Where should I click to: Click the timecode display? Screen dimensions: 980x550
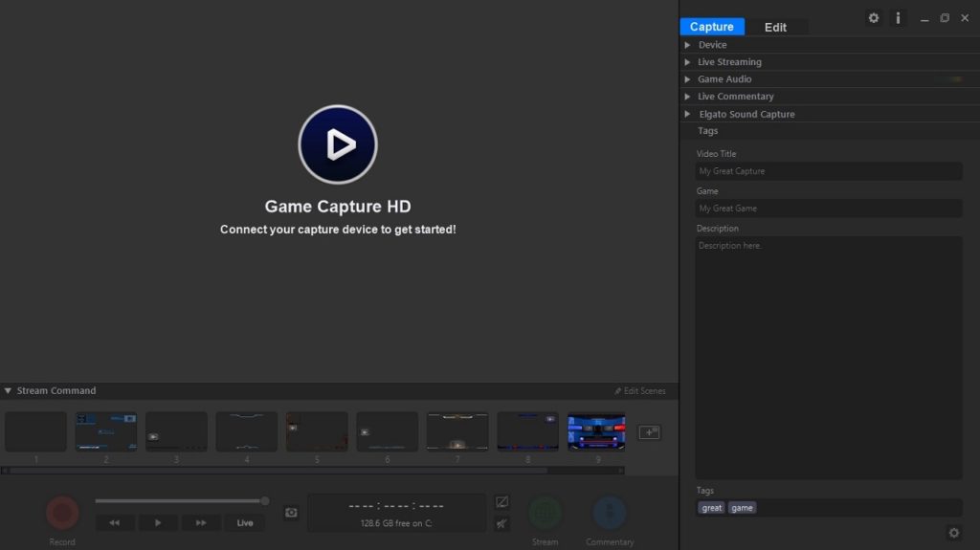pyautogui.click(x=396, y=506)
